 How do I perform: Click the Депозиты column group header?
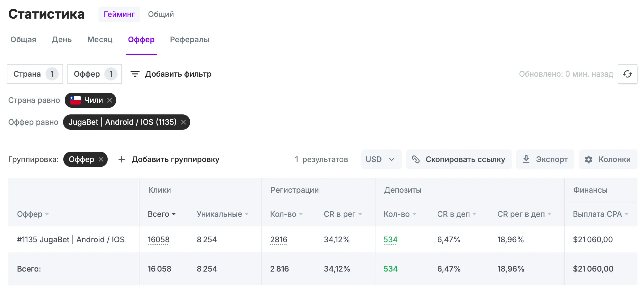coord(403,190)
